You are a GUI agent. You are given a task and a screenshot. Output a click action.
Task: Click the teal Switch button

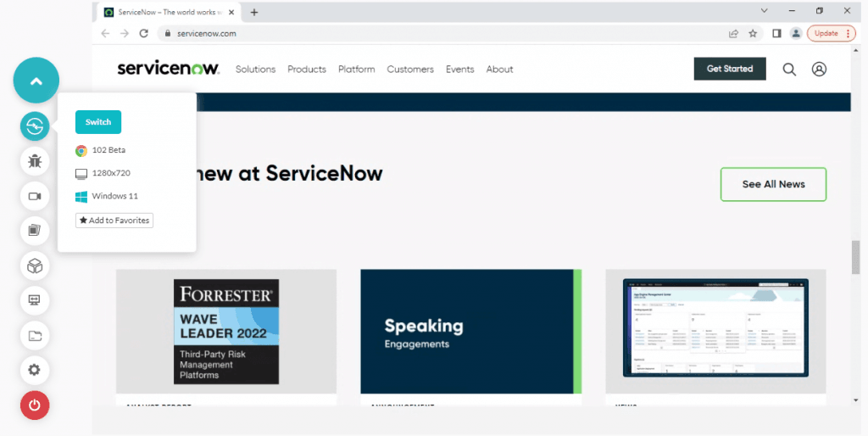point(98,122)
